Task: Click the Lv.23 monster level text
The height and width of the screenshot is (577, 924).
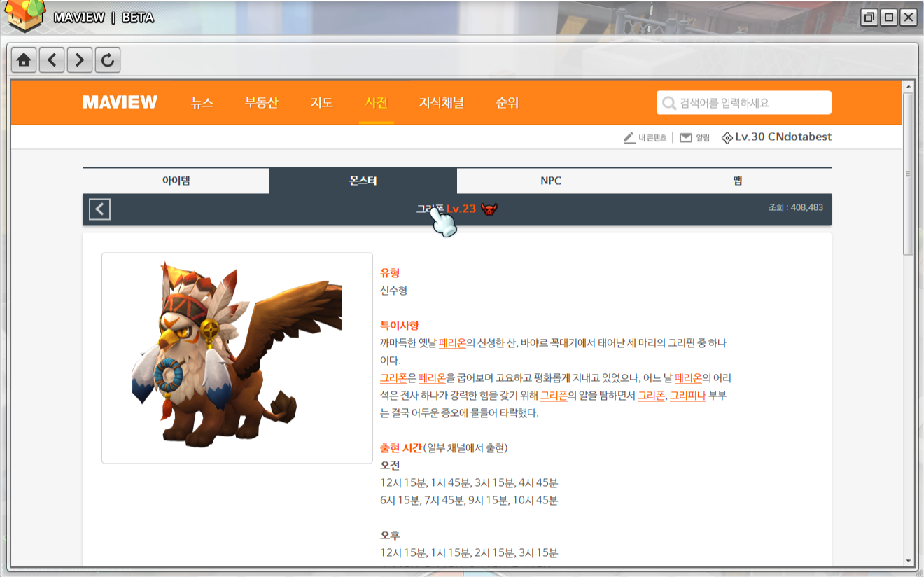Action: (x=461, y=209)
